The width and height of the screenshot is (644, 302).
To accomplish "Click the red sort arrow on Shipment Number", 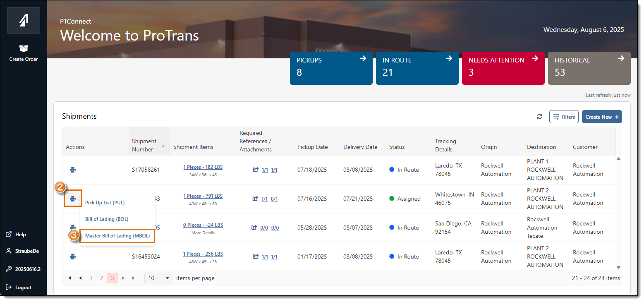I will (x=163, y=145).
